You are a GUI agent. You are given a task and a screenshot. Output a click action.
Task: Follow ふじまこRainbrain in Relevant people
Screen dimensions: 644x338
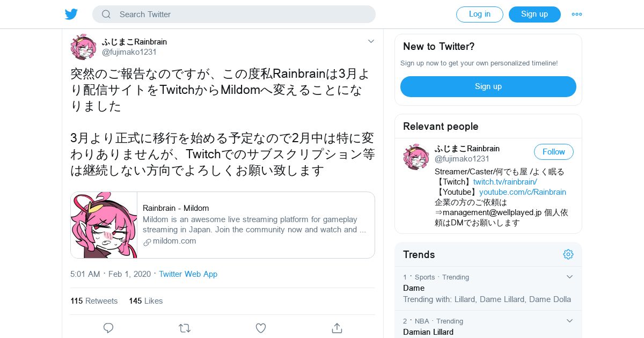[553, 152]
